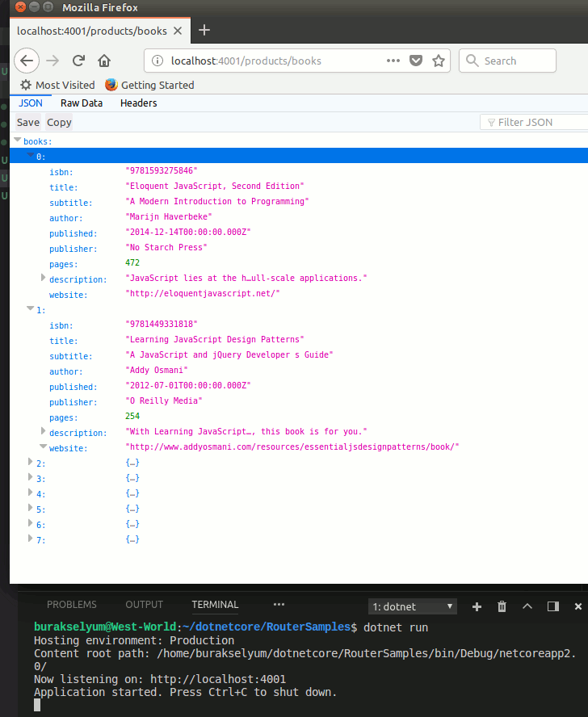Image resolution: width=588 pixels, height=717 pixels.
Task: Go to the Firefox home page icon
Action: pos(104,61)
